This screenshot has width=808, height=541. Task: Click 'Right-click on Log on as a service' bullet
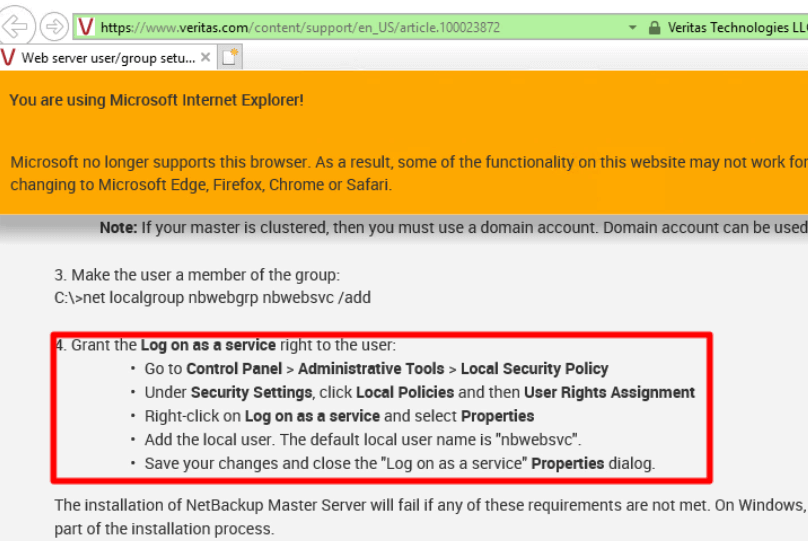coord(339,416)
